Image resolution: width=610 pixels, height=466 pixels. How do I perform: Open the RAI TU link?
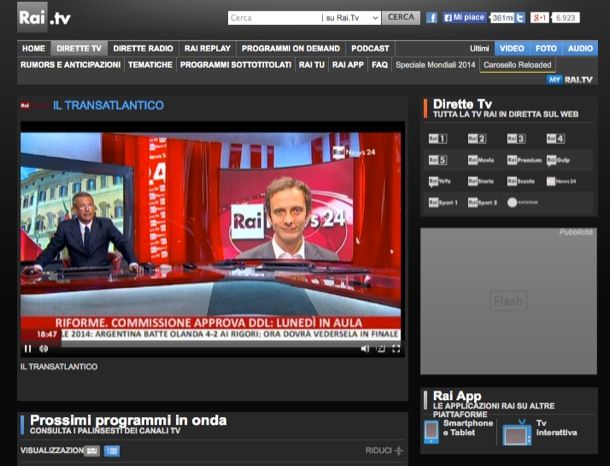[x=312, y=65]
